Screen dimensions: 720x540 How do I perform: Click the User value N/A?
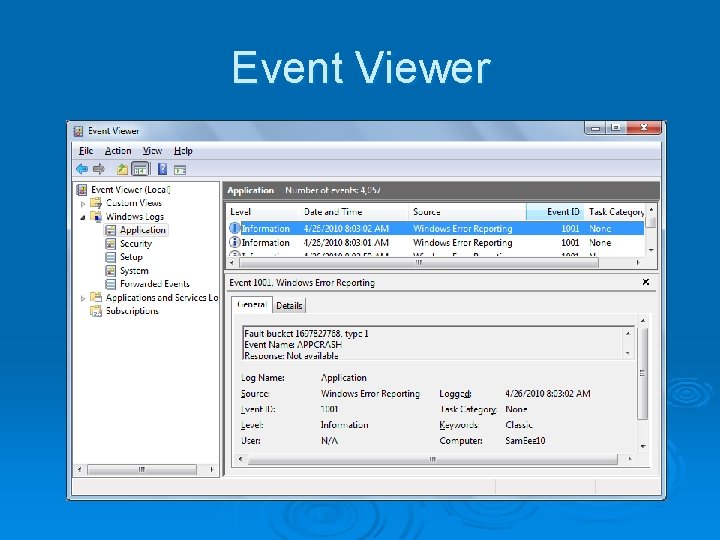click(x=329, y=441)
